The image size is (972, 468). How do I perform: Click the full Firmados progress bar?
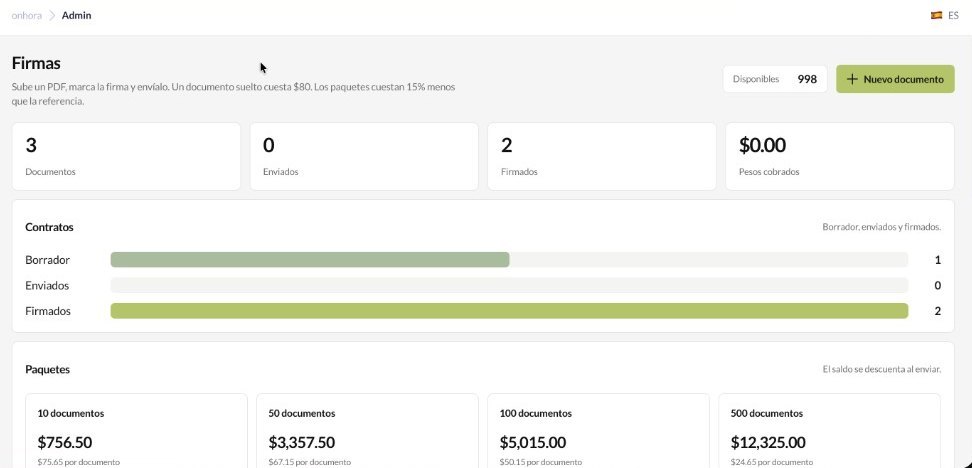[509, 311]
